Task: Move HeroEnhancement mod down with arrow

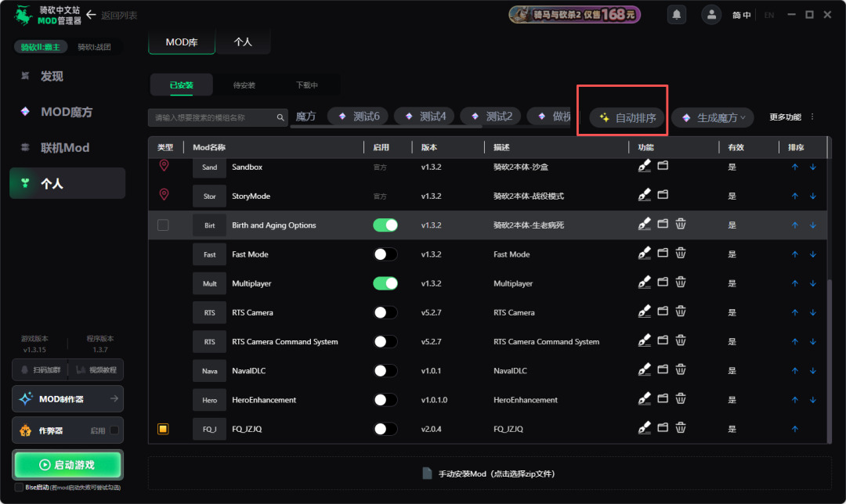Action: 812,399
